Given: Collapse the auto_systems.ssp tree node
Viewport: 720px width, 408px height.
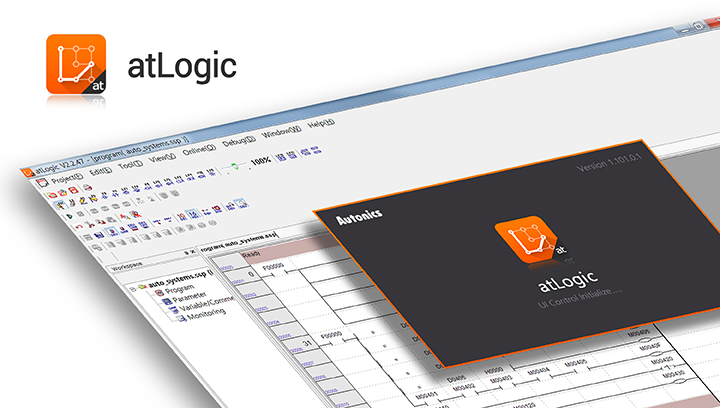Looking at the screenshot, I should tap(133, 289).
